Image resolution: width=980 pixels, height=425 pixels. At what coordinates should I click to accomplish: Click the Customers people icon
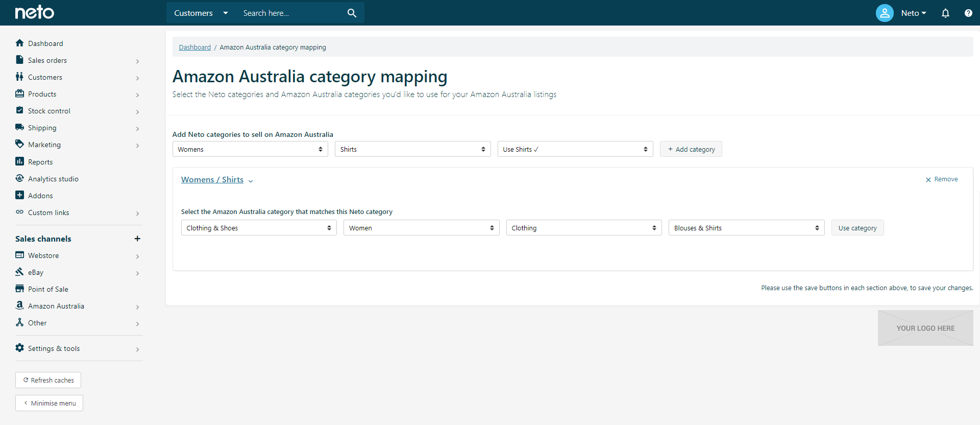pyautogui.click(x=19, y=77)
